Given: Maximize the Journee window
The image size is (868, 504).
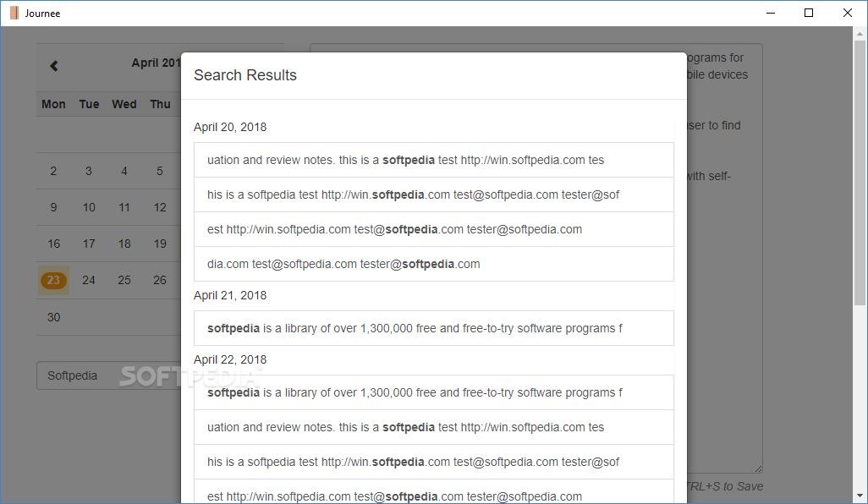Looking at the screenshot, I should pos(809,13).
